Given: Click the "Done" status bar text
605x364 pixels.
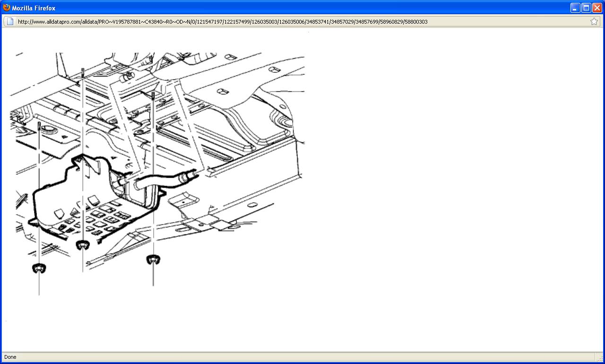Looking at the screenshot, I should coord(10,357).
